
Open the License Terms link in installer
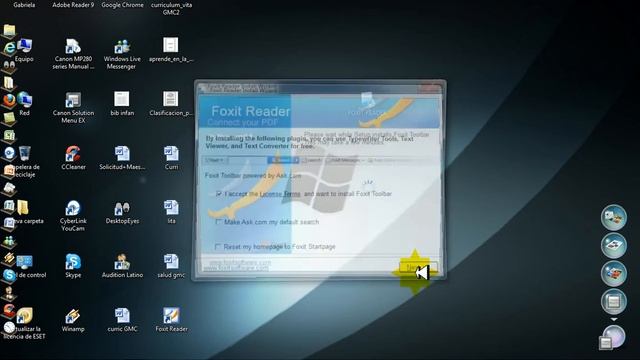[280, 194]
